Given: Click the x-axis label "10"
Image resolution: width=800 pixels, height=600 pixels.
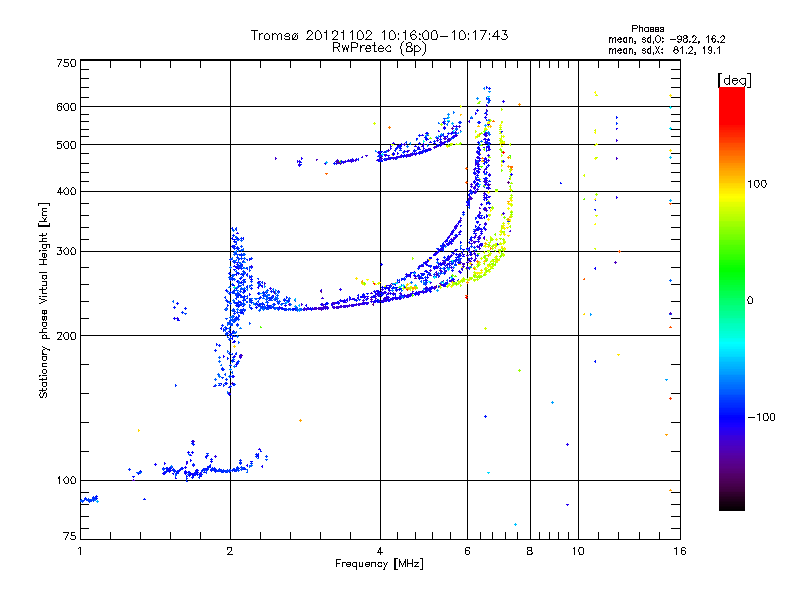Looking at the screenshot, I should [x=578, y=551].
